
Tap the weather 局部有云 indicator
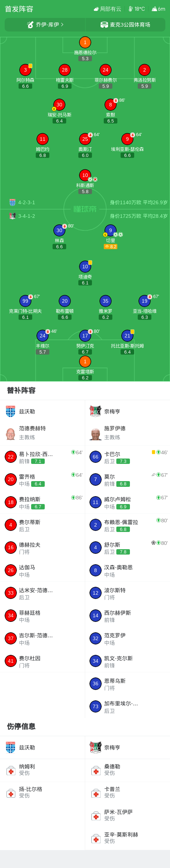(x=107, y=9)
